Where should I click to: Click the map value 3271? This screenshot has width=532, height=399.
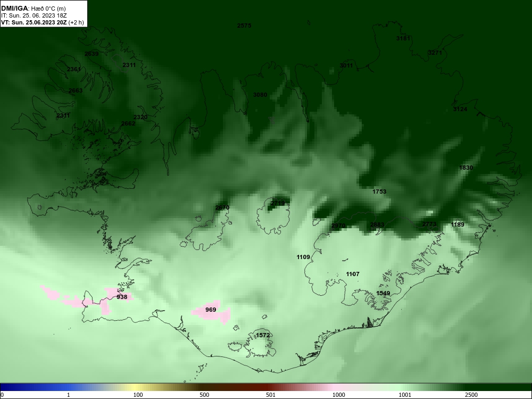tap(435, 53)
